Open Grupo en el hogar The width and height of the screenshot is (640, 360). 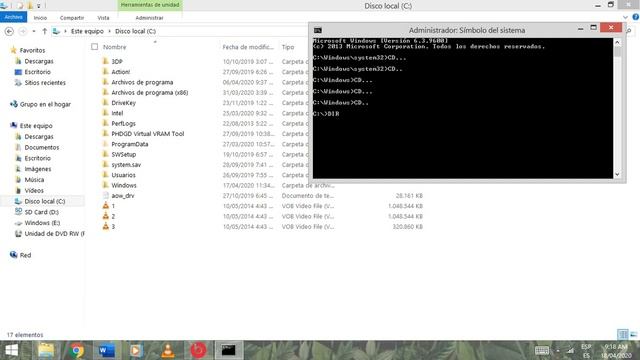click(x=40, y=104)
